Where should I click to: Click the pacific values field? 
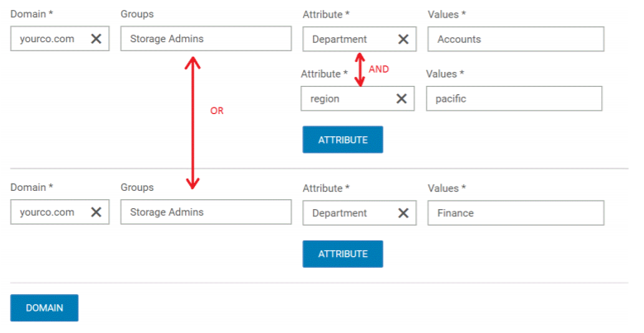pos(514,98)
